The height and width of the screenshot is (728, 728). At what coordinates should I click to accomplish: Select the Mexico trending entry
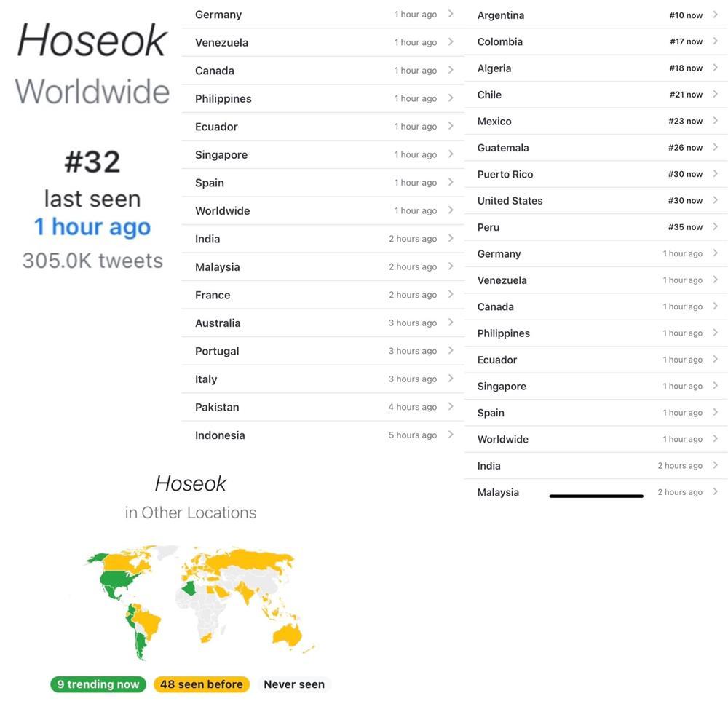pos(590,121)
